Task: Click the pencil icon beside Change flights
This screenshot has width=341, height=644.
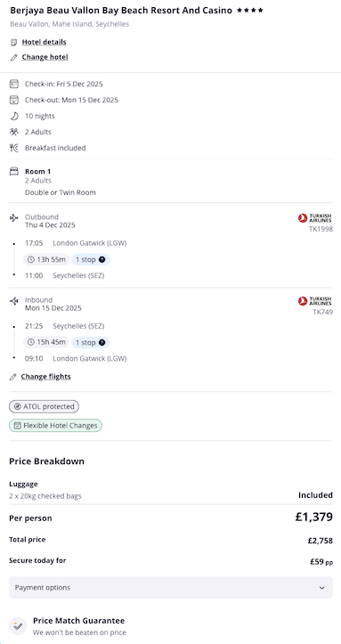Action: [13, 377]
